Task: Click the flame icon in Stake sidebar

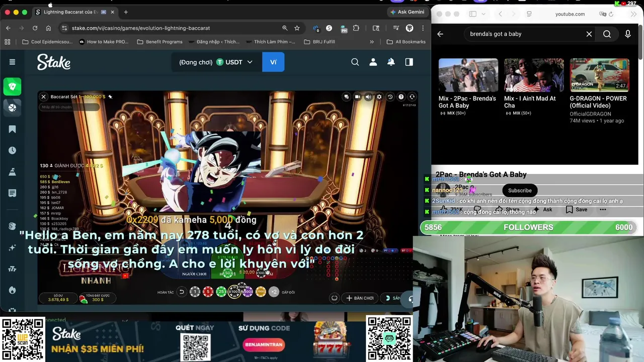Action: click(x=12, y=290)
